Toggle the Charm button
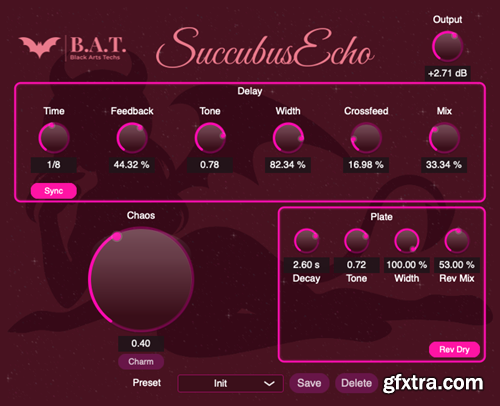Image resolution: width=500 pixels, height=406 pixels. click(141, 362)
